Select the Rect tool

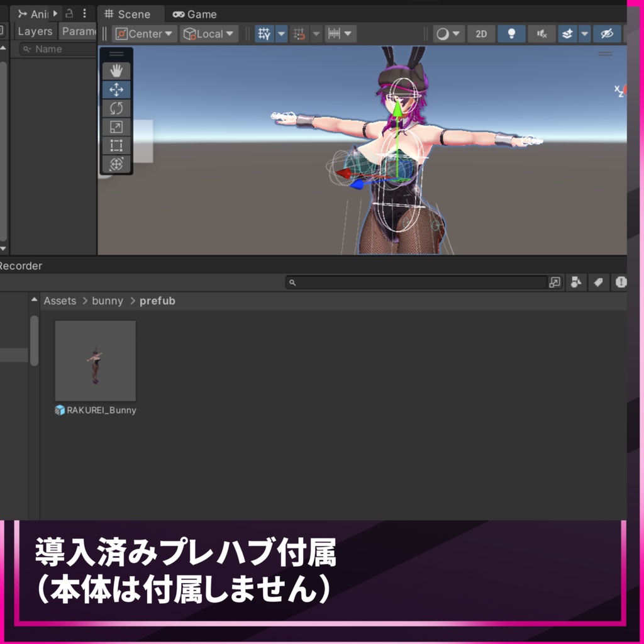point(116,146)
